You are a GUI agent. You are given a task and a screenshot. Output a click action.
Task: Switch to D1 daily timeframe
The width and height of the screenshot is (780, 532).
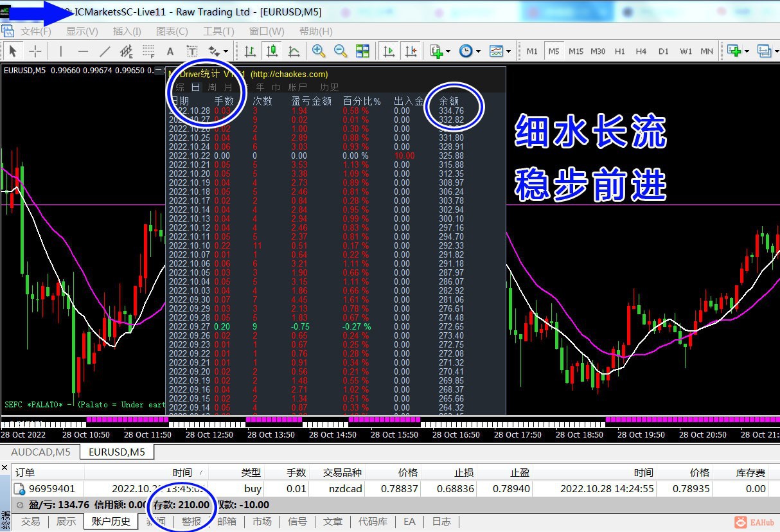pos(663,51)
